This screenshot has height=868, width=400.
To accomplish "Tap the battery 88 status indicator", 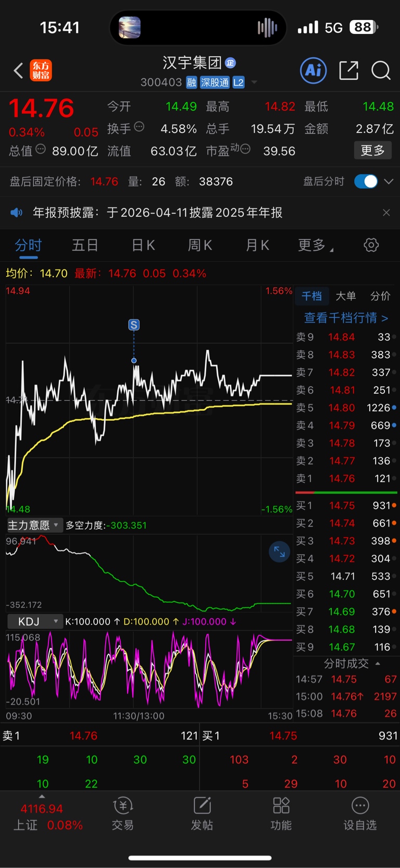I will point(364,27).
